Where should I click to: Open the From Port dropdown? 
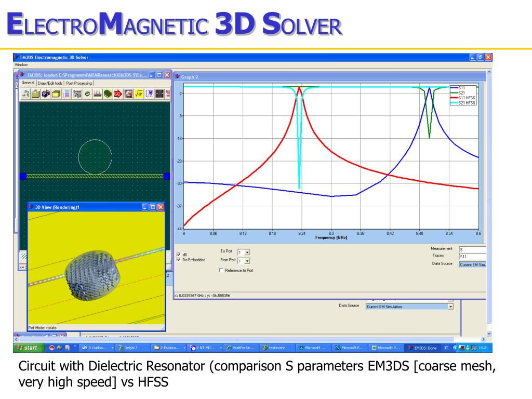click(x=247, y=261)
